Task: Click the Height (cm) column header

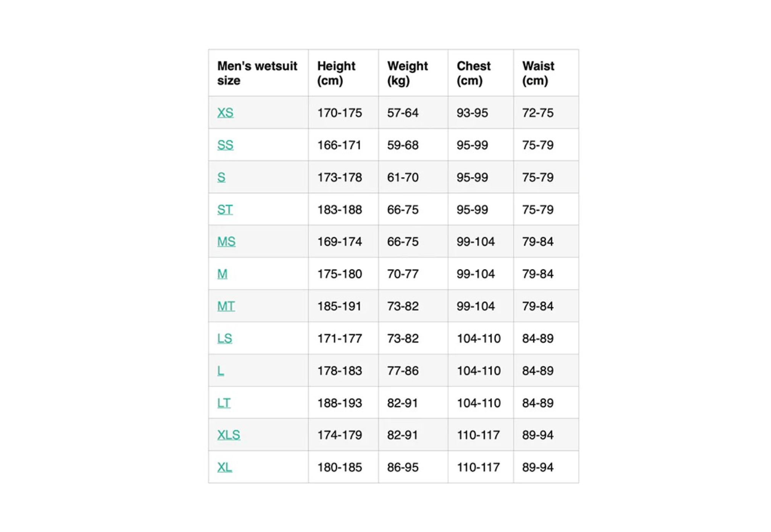Action: click(x=336, y=73)
